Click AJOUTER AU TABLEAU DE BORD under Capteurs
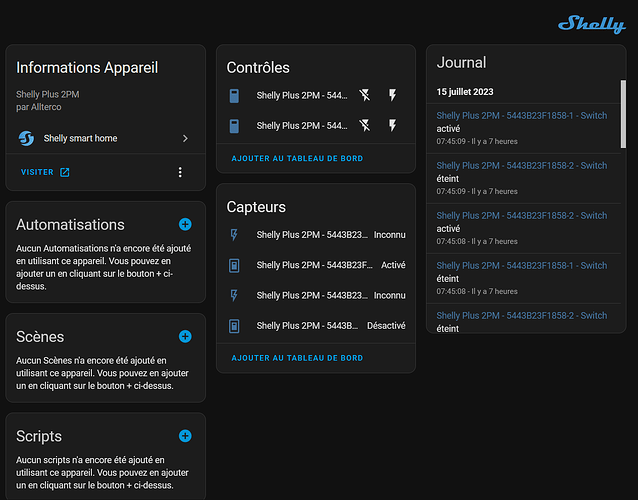Screen dimensions: 638x500 297,358
